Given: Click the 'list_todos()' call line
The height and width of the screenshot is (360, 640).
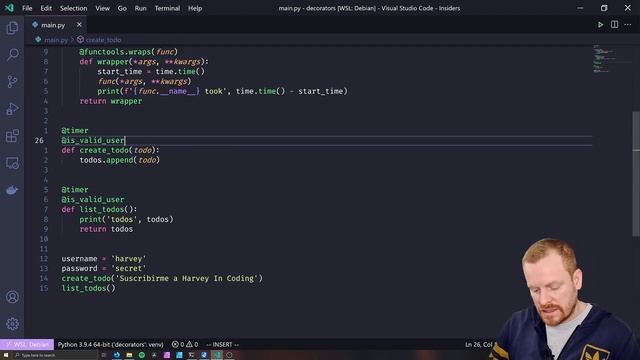Looking at the screenshot, I should point(89,288).
